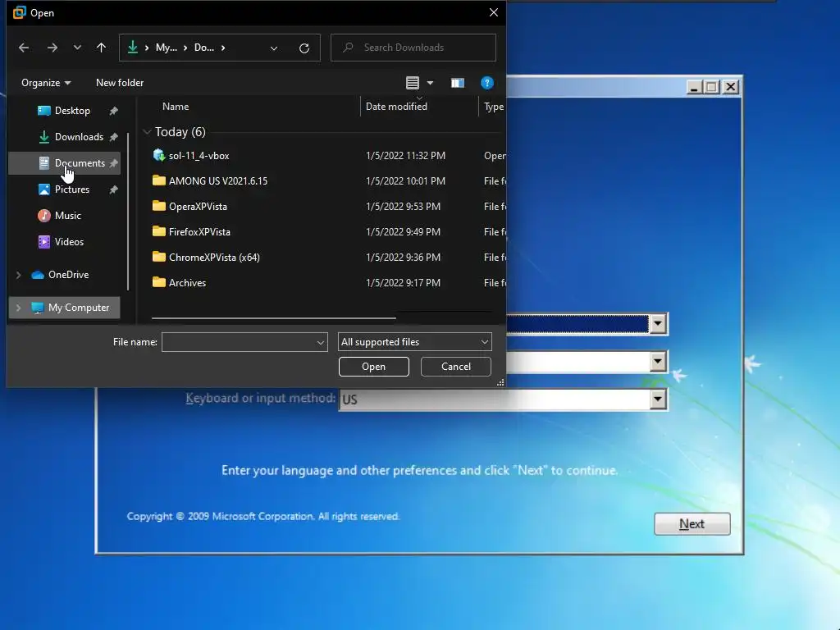The image size is (840, 630).
Task: Open the All supported files filter
Action: pos(414,342)
